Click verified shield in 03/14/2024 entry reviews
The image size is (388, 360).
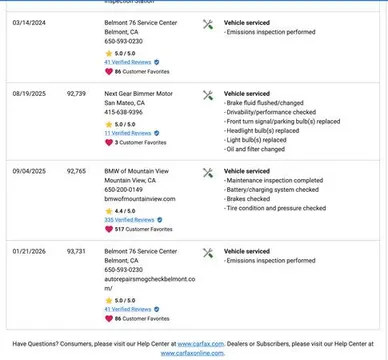[157, 62]
